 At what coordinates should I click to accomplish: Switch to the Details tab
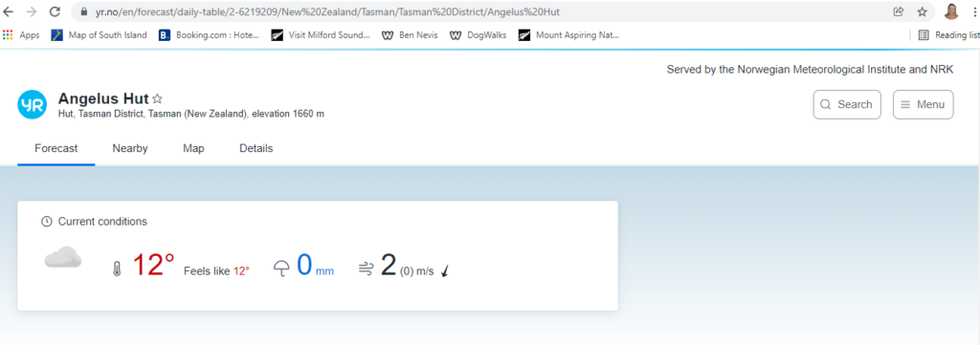256,148
